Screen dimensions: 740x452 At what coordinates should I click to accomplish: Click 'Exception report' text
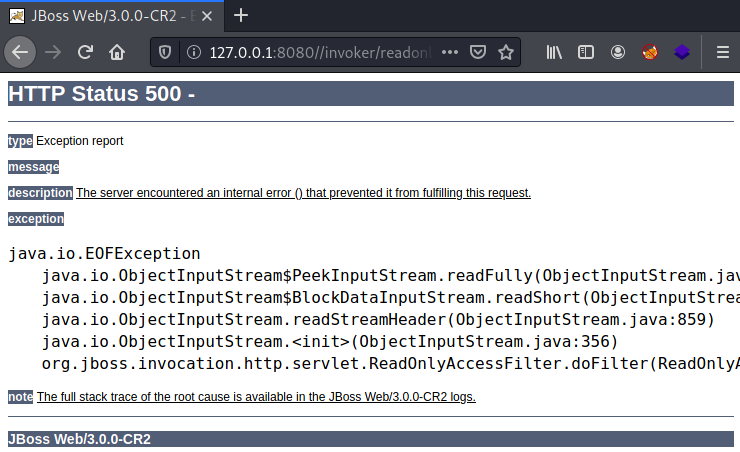click(79, 141)
